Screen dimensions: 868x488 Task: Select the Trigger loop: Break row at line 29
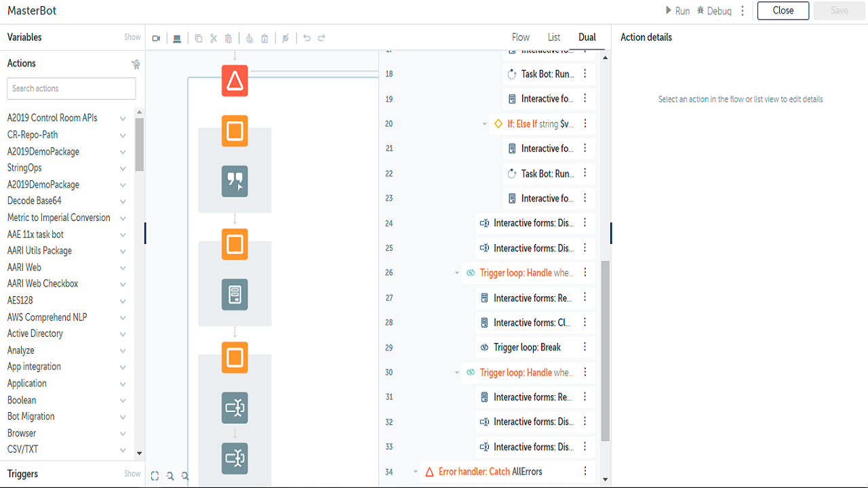point(536,347)
